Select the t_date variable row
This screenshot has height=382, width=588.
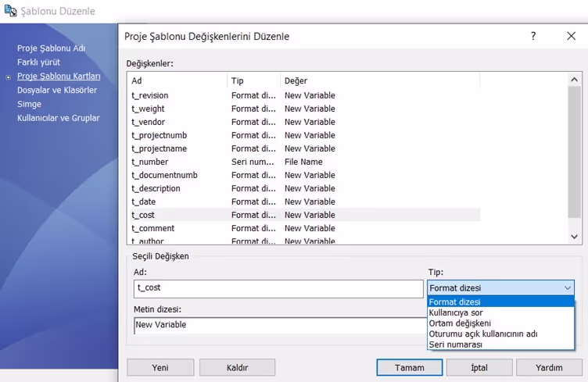pos(304,202)
